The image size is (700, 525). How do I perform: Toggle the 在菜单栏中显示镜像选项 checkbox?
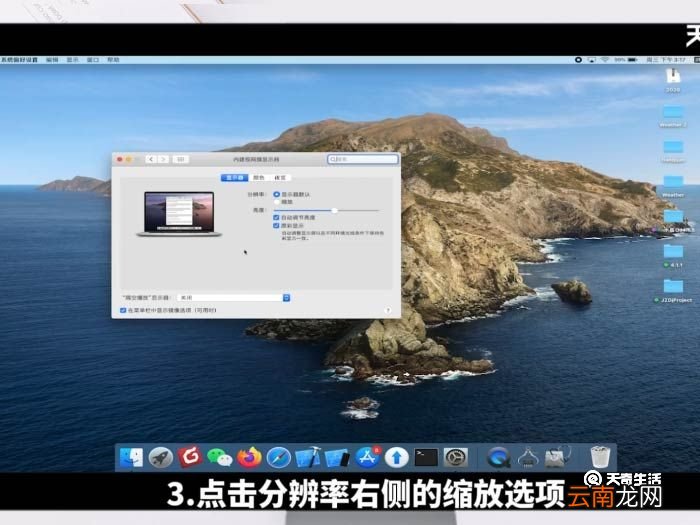click(123, 310)
